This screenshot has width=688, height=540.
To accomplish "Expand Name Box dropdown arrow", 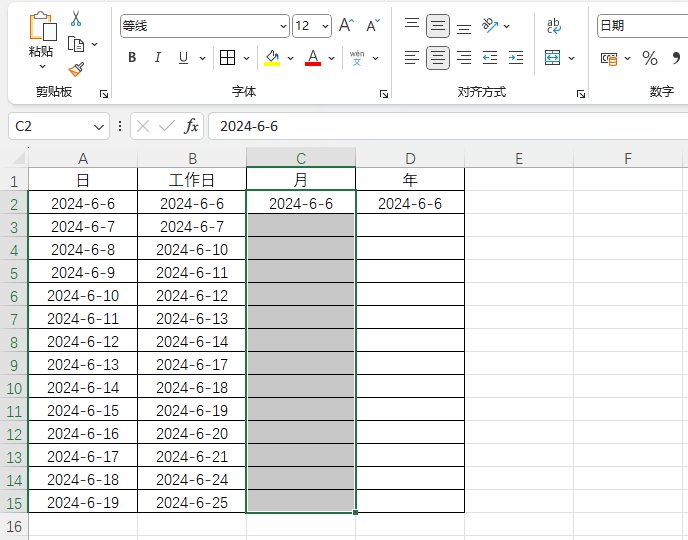I will (99, 127).
